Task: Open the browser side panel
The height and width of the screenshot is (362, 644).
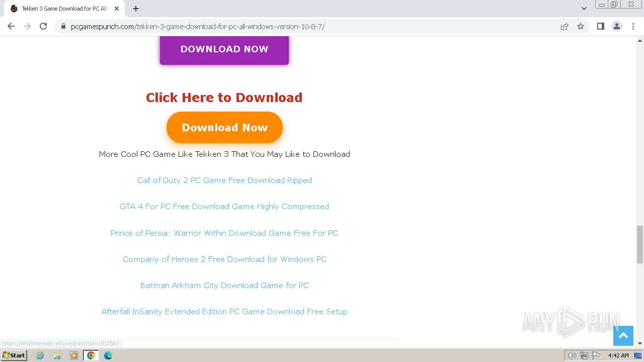Action: coord(600,26)
